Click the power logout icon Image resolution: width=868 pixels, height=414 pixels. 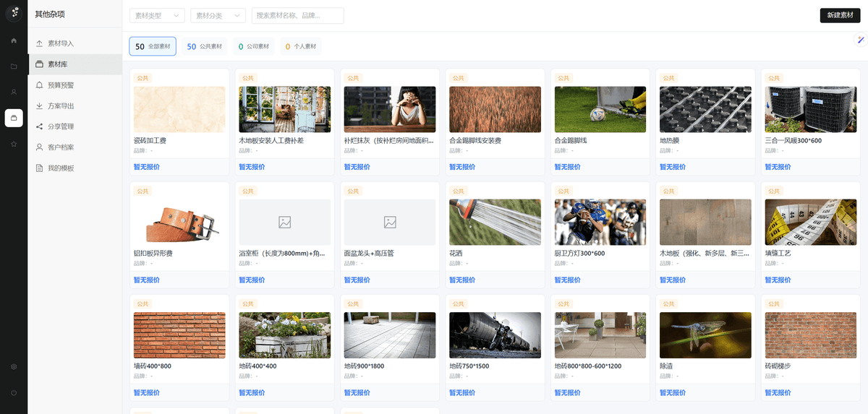(14, 392)
